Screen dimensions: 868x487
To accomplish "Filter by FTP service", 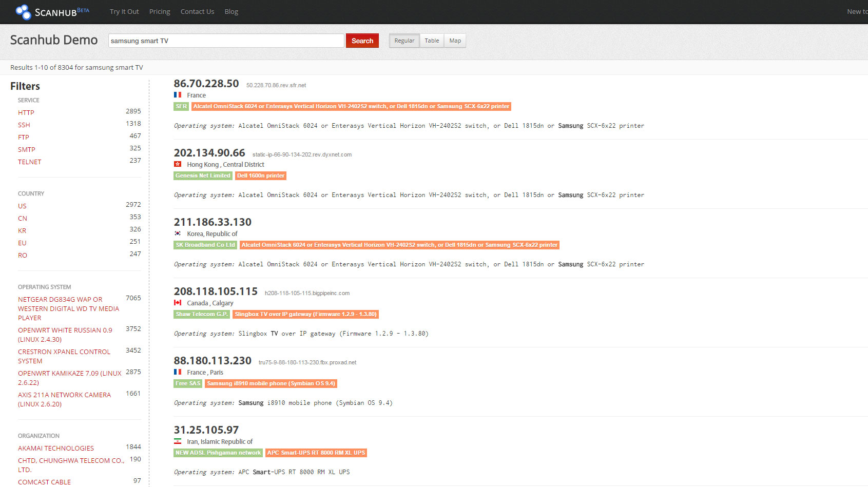I will [x=24, y=137].
